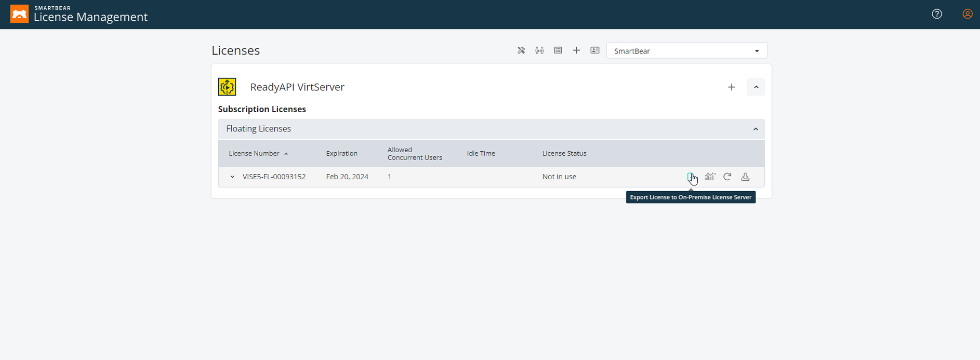Collapse the ReadyAPI VirtServer product panel
This screenshot has width=980, height=360.
tap(756, 87)
